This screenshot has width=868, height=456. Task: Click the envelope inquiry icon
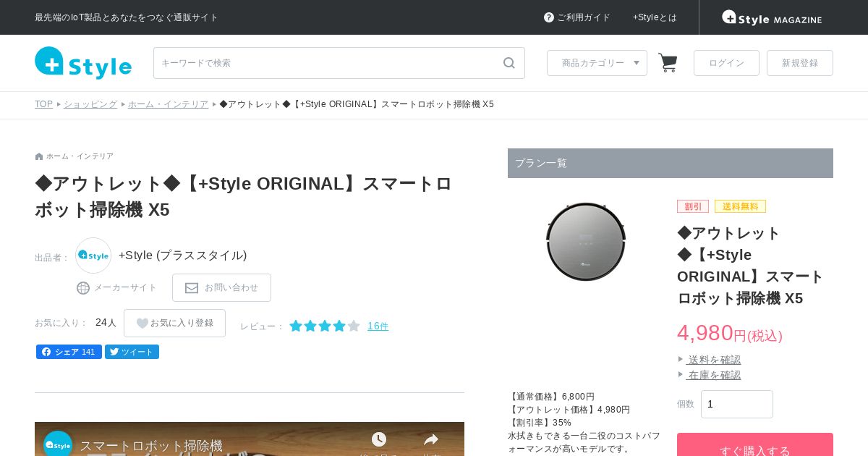pos(192,288)
